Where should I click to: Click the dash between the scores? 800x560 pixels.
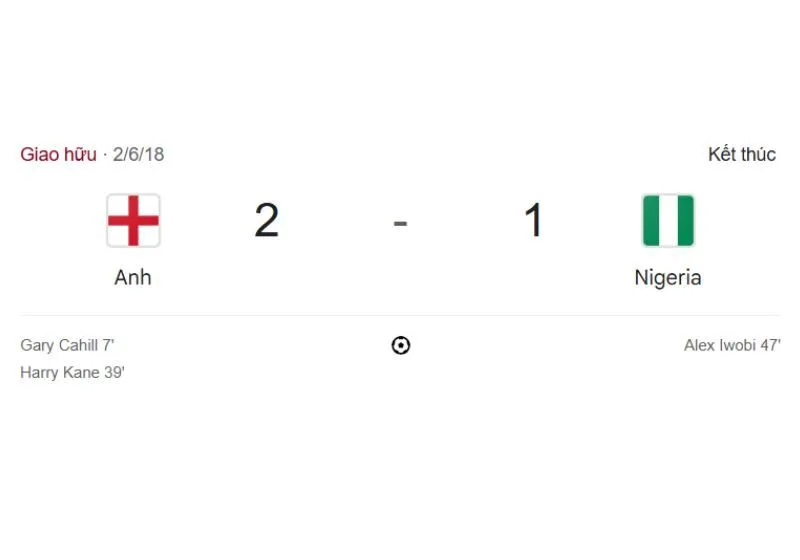[x=400, y=221]
